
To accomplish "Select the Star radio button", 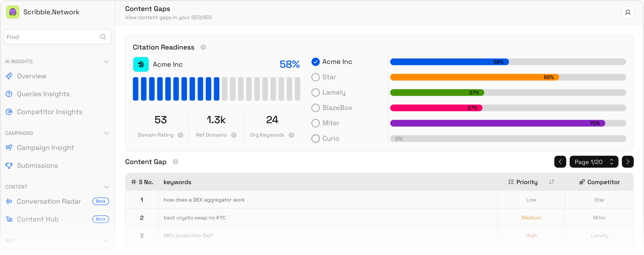I will pos(315,77).
